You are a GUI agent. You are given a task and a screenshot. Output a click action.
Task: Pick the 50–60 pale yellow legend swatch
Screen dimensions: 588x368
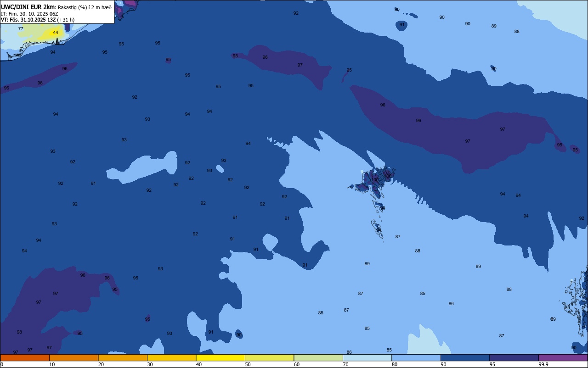269,357
